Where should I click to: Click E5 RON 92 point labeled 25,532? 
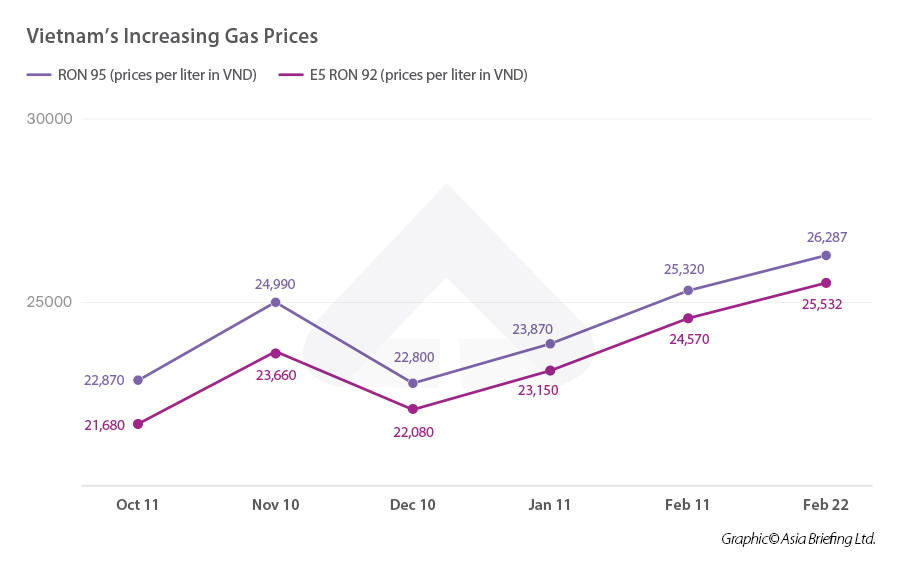(x=826, y=282)
